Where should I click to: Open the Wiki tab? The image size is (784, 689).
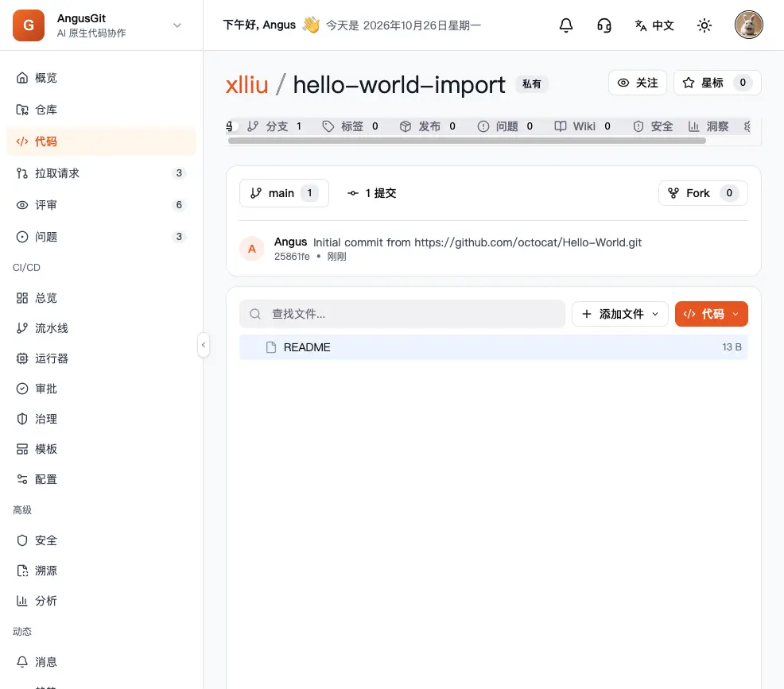click(583, 126)
